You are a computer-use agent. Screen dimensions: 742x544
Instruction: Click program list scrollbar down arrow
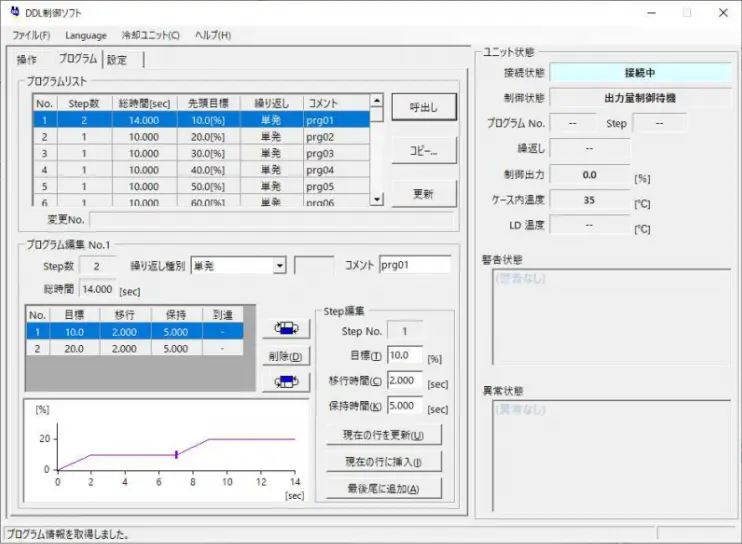[377, 199]
